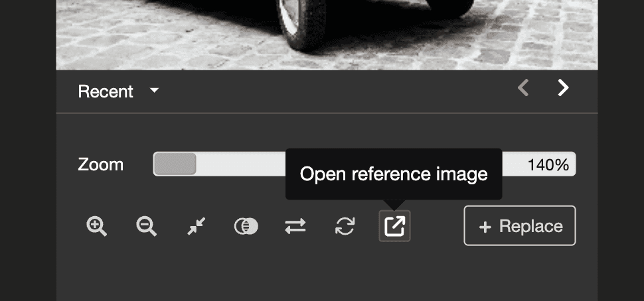Click the Zoom label text

click(100, 164)
